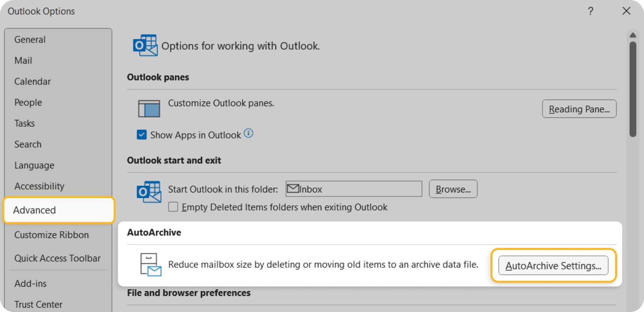
Task: Enable Show Apps in Outlook
Action: [x=141, y=135]
